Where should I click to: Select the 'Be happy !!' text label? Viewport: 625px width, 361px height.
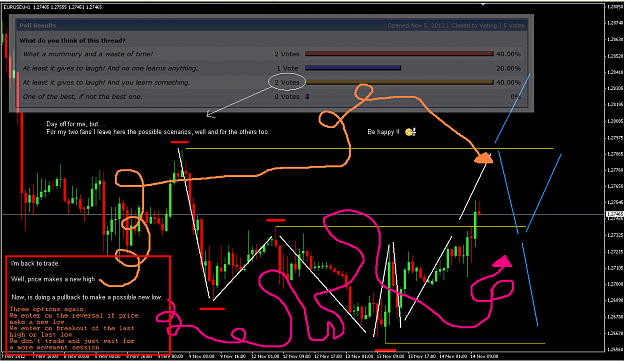coord(383,132)
